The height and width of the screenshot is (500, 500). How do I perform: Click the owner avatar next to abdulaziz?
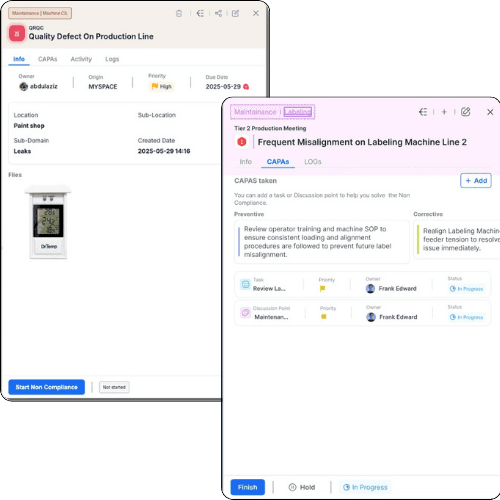pos(23,87)
